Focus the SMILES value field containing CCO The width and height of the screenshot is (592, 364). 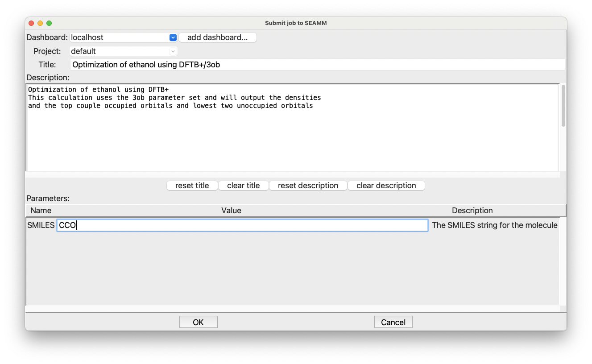click(242, 225)
